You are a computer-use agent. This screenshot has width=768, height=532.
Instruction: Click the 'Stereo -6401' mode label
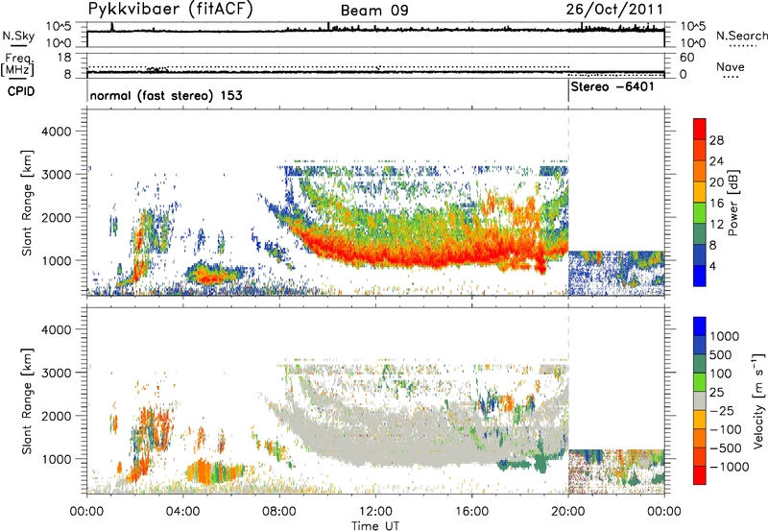click(612, 87)
